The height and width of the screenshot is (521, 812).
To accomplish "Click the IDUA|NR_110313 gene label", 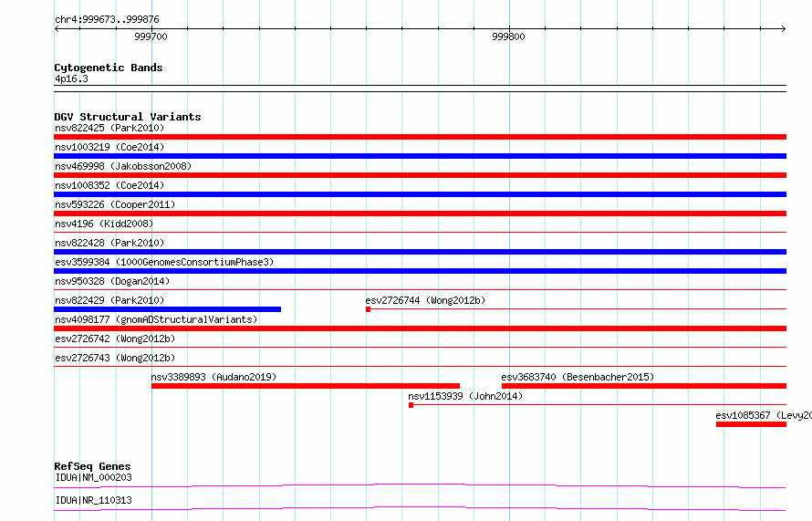I will coord(94,500).
